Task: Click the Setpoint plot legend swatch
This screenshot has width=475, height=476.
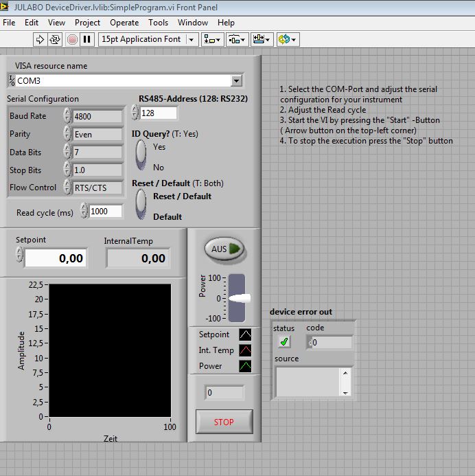Action: (x=245, y=335)
